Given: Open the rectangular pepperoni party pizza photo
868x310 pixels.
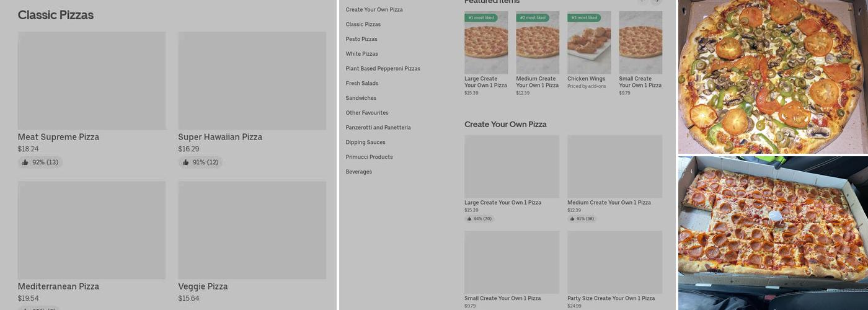Looking at the screenshot, I should point(773,230).
